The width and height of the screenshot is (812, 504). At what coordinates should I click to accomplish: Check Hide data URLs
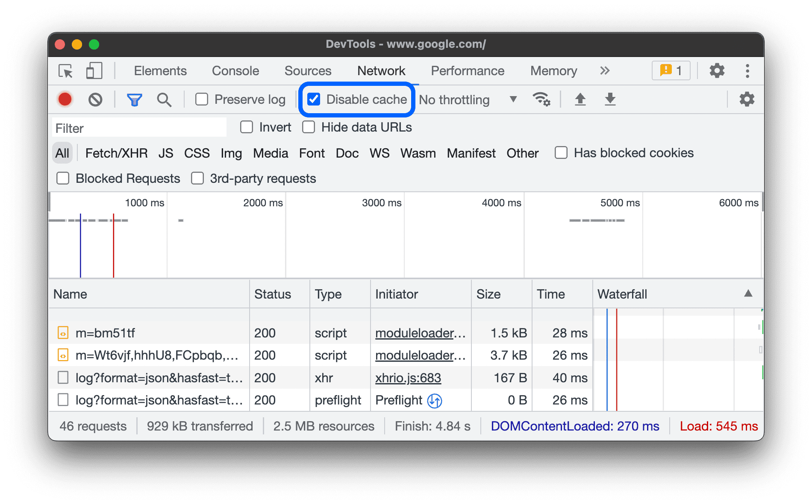click(x=309, y=127)
